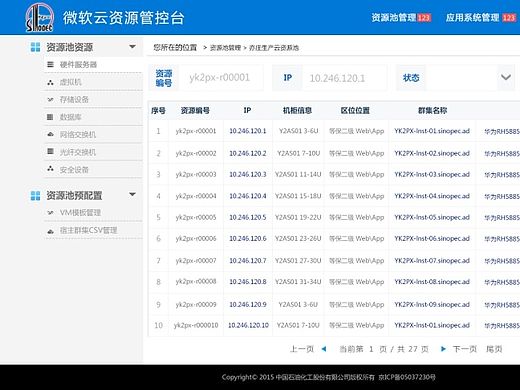Click the next page right arrow icon
Image resolution: width=520 pixels, height=390 pixels.
point(443,349)
